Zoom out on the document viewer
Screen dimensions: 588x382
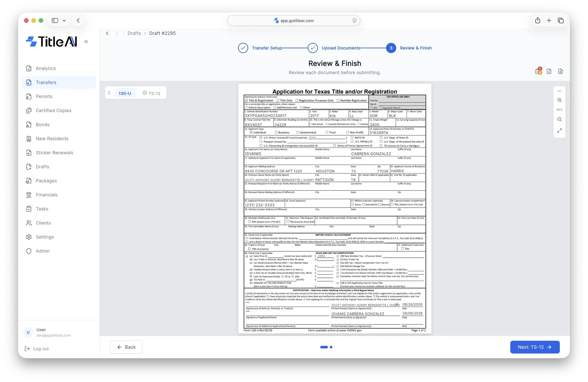coord(560,119)
